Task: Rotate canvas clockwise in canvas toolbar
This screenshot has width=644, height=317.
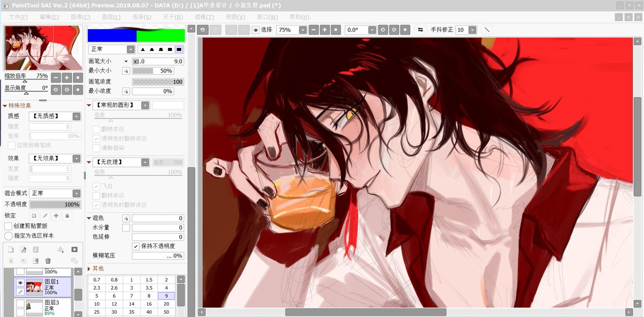Action: [394, 30]
